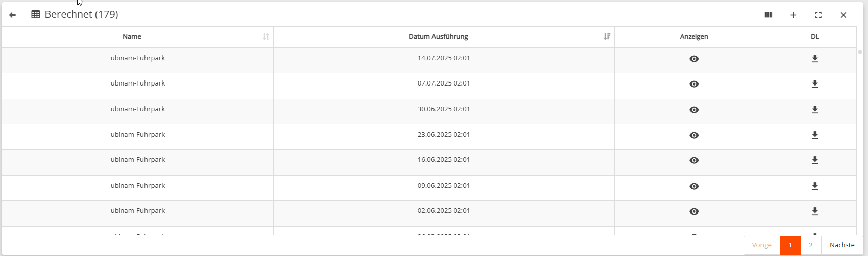Download the 02.06.2025 report
868x256 pixels.
pos(815,211)
